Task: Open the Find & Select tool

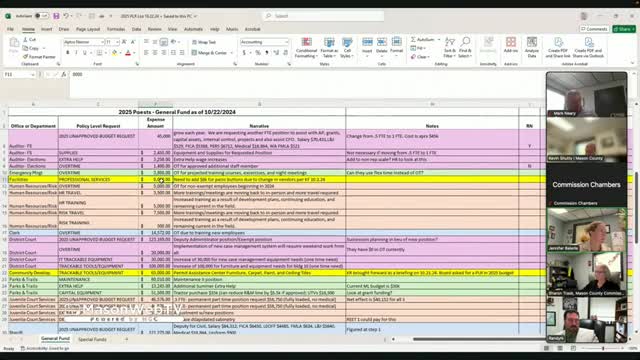Action: (x=465, y=47)
